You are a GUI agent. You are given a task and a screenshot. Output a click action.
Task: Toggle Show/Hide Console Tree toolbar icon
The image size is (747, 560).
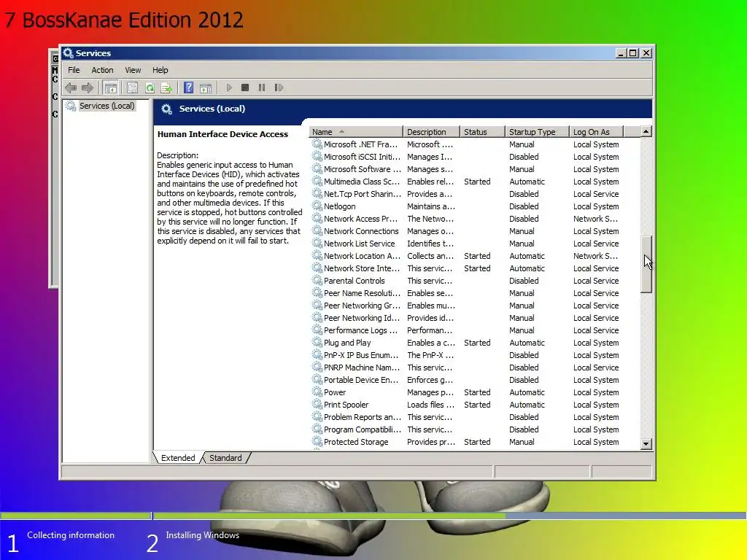click(x=111, y=87)
